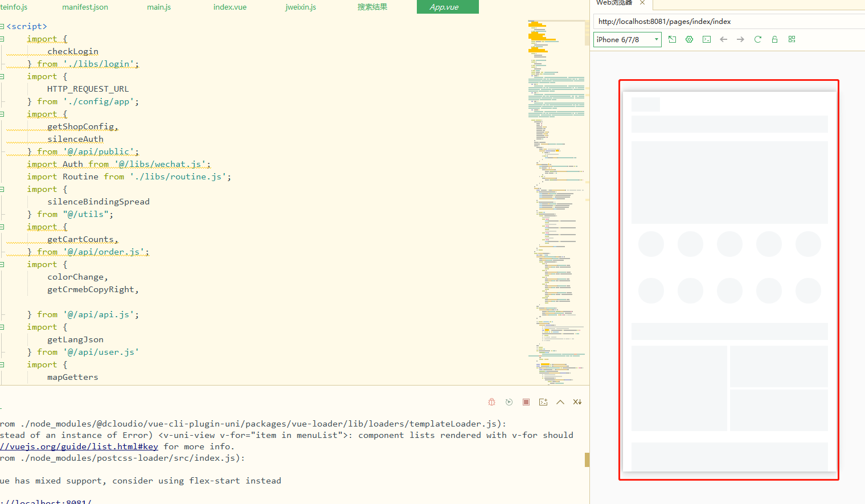Click 'HTTP_REQUEST_URL' in the code

(x=88, y=89)
